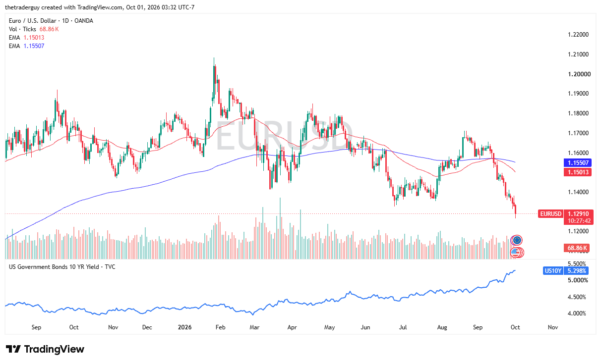This screenshot has height=364, width=601.
Task: Click the 1.18000 price axis label
Action: tap(578, 113)
